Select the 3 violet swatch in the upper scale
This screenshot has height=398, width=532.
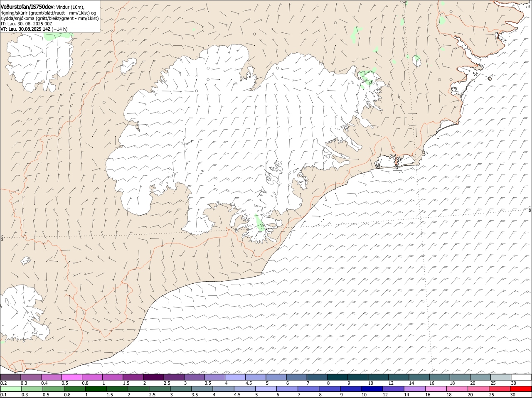click(195, 377)
